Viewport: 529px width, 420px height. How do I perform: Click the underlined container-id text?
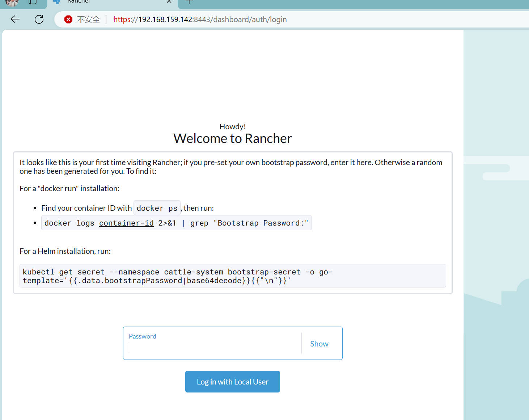point(126,223)
